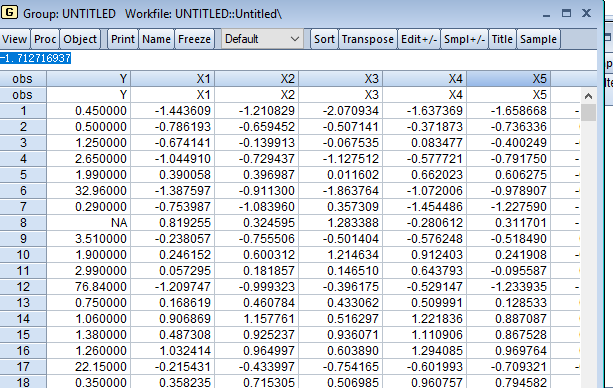Screen dimensions: 613x388
Task: Click X5 value -0.095587
Action: 509,271
